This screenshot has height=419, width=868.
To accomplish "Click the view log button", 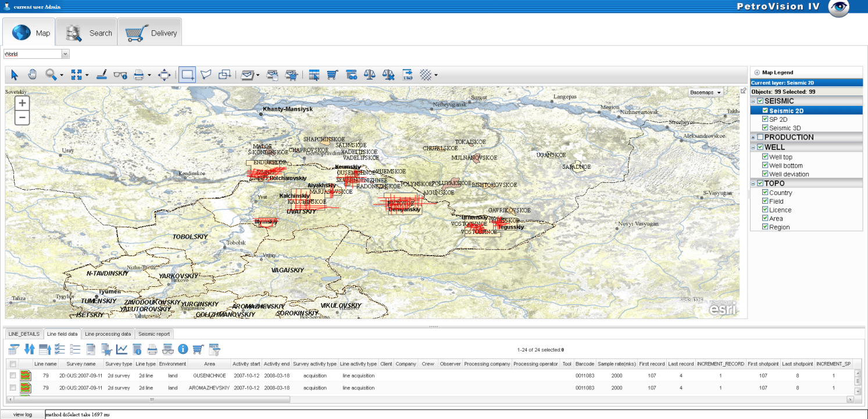I will pyautogui.click(x=22, y=414).
